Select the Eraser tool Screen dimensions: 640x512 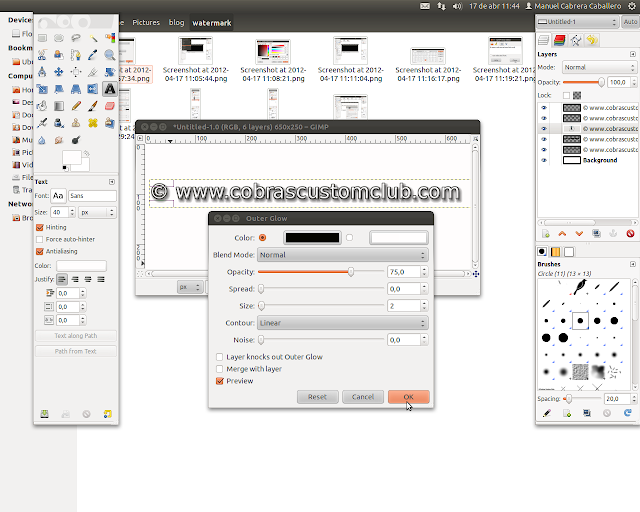pyautogui.click(x=110, y=106)
